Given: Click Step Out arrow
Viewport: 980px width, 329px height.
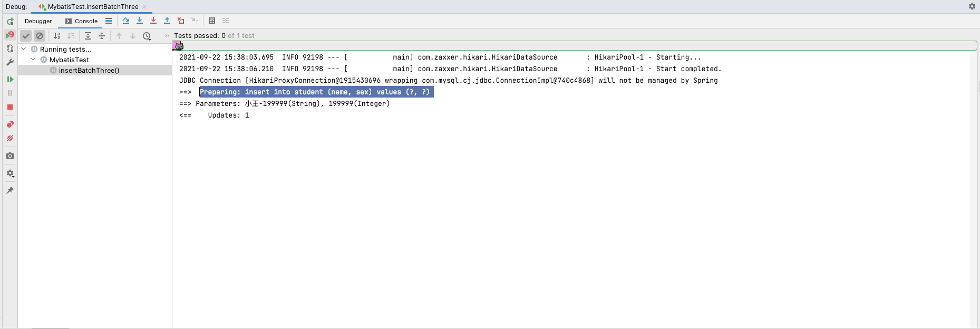Looking at the screenshot, I should (x=167, y=21).
